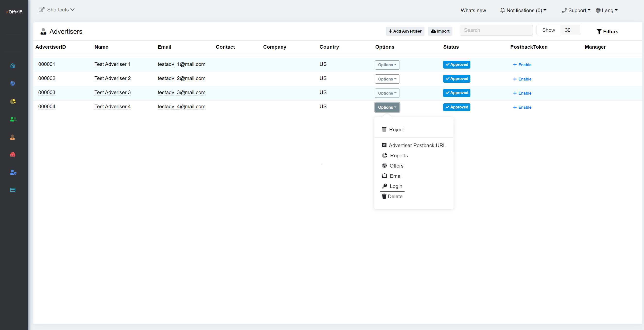Toggle Approved status for advertiser 000003
The width and height of the screenshot is (644, 330).
pyautogui.click(x=457, y=93)
